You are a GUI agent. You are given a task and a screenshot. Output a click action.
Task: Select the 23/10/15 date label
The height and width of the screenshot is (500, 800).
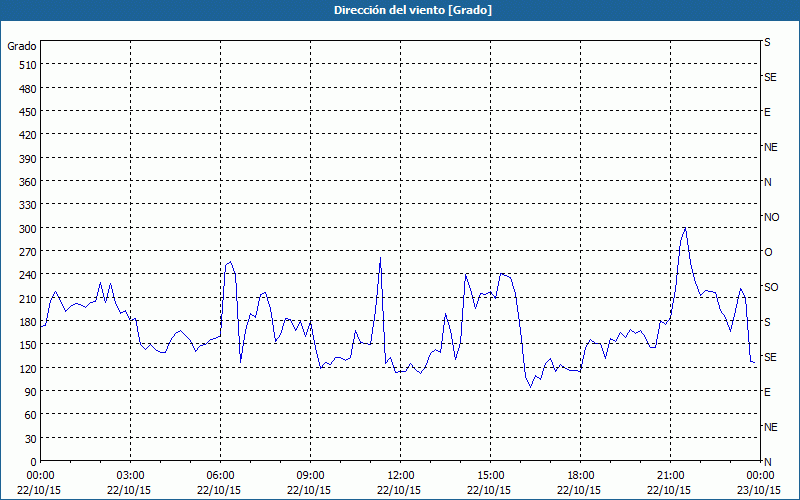(x=759, y=490)
